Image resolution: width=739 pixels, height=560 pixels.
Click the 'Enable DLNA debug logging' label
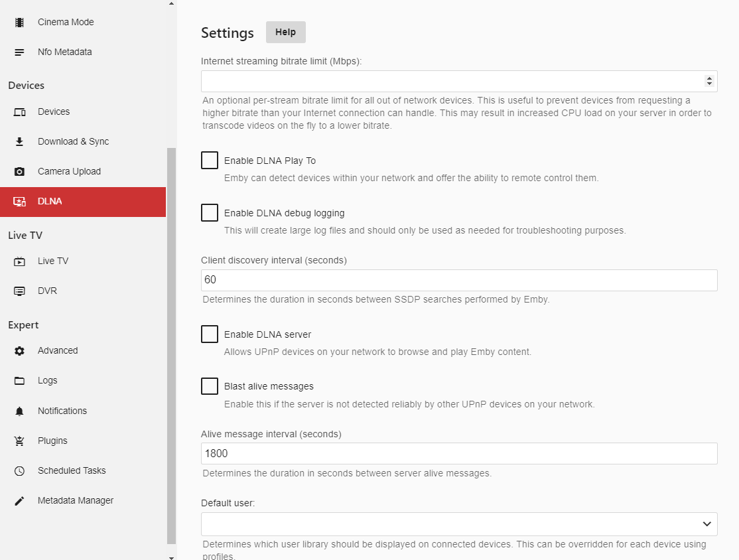(284, 213)
